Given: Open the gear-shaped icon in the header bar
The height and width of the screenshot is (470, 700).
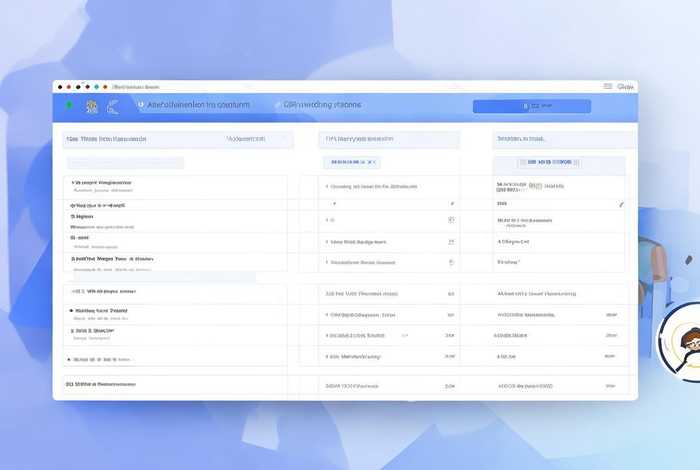Looking at the screenshot, I should click(x=91, y=105).
